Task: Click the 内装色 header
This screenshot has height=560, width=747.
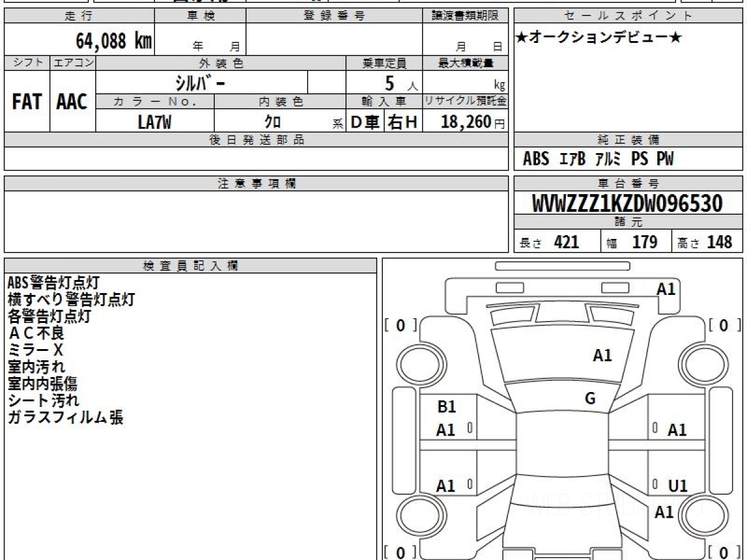Action: [x=280, y=102]
